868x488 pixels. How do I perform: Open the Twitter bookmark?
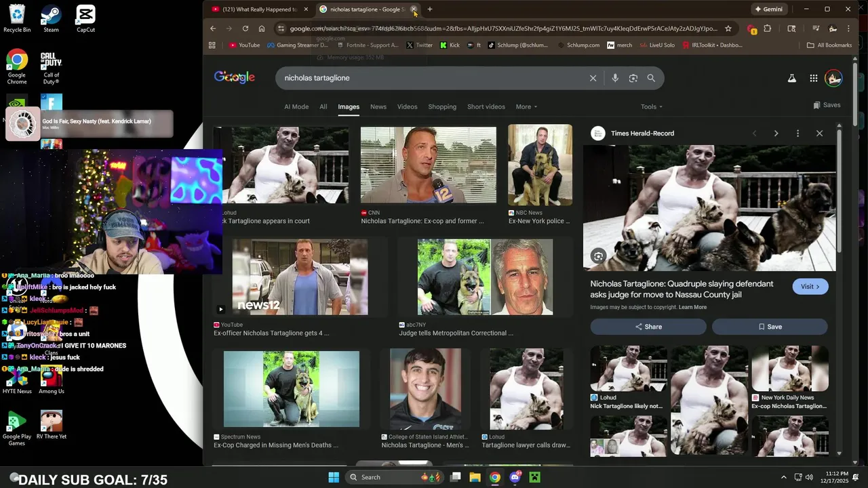tap(419, 45)
